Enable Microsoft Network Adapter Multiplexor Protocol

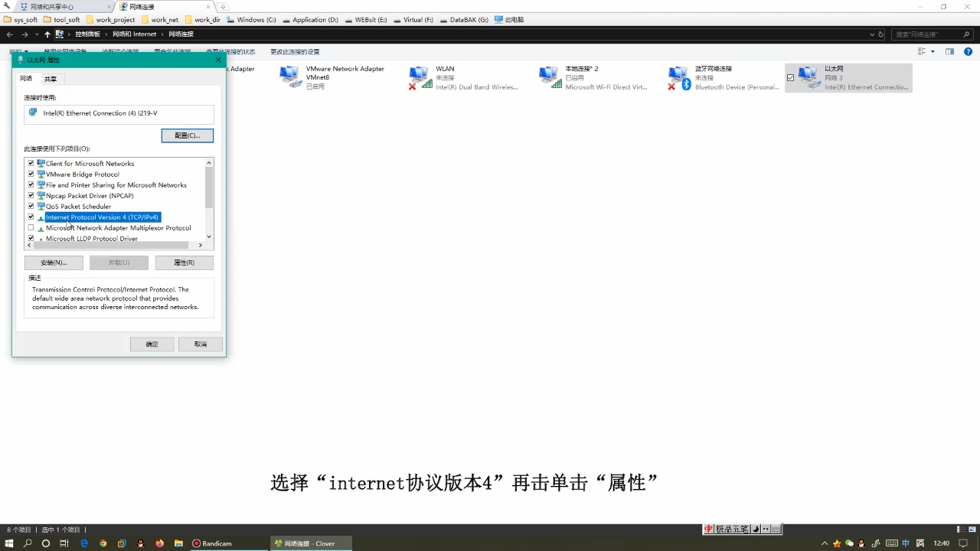[31, 227]
